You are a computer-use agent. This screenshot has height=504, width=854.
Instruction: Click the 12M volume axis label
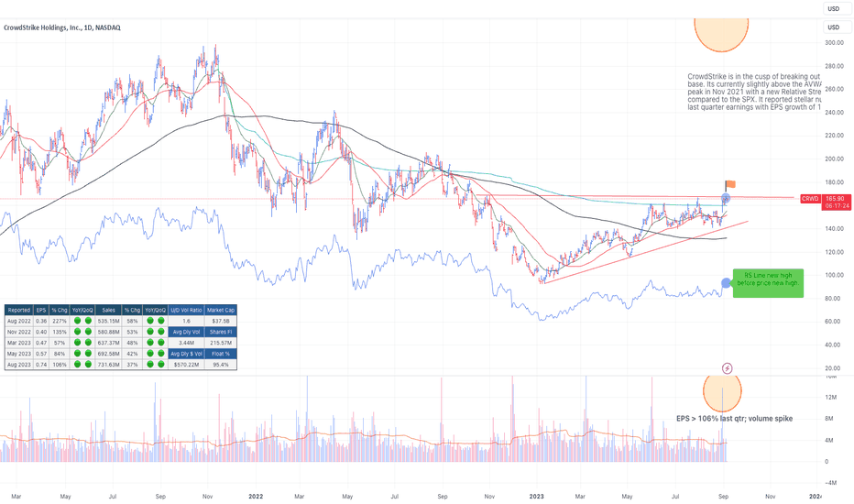(x=830, y=397)
